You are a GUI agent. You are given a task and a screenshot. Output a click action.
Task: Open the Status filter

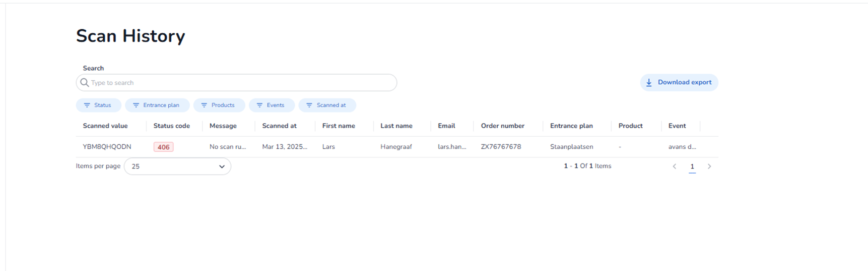pos(98,105)
